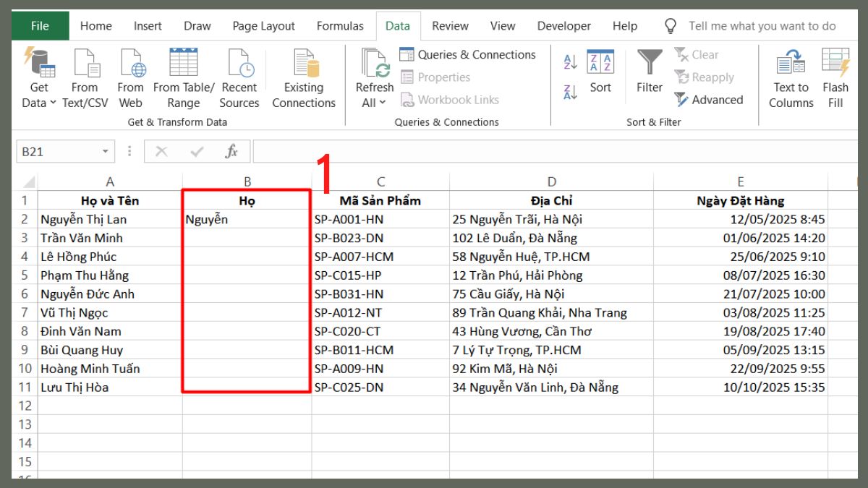868x488 pixels.
Task: Apply Filter to the data
Action: [648, 76]
